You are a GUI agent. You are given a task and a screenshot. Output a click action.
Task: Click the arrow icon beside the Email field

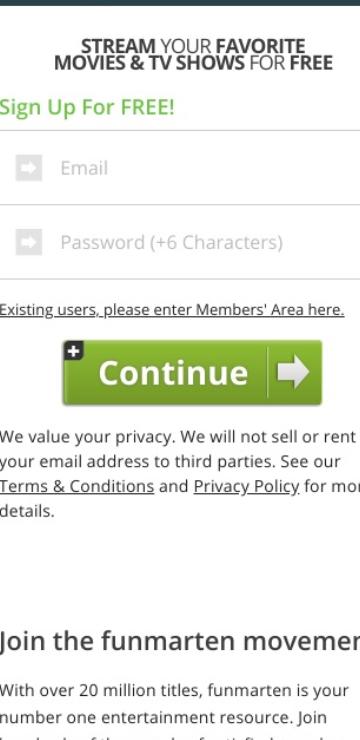click(x=29, y=168)
